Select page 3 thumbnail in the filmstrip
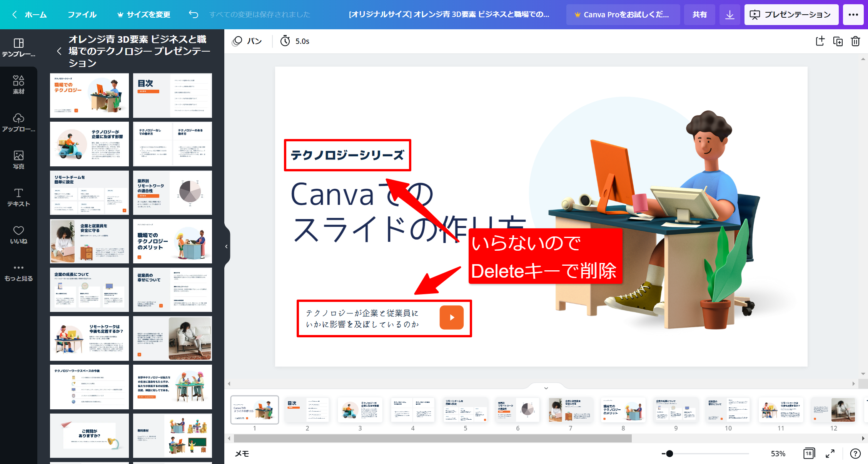Image resolution: width=868 pixels, height=464 pixels. tap(360, 410)
